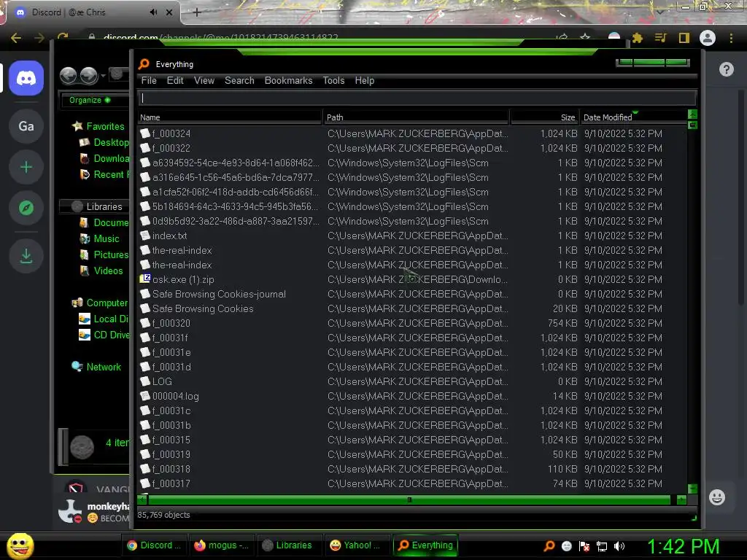Open the Edit menu in Everything
Screen dimensions: 747x560
[175, 80]
